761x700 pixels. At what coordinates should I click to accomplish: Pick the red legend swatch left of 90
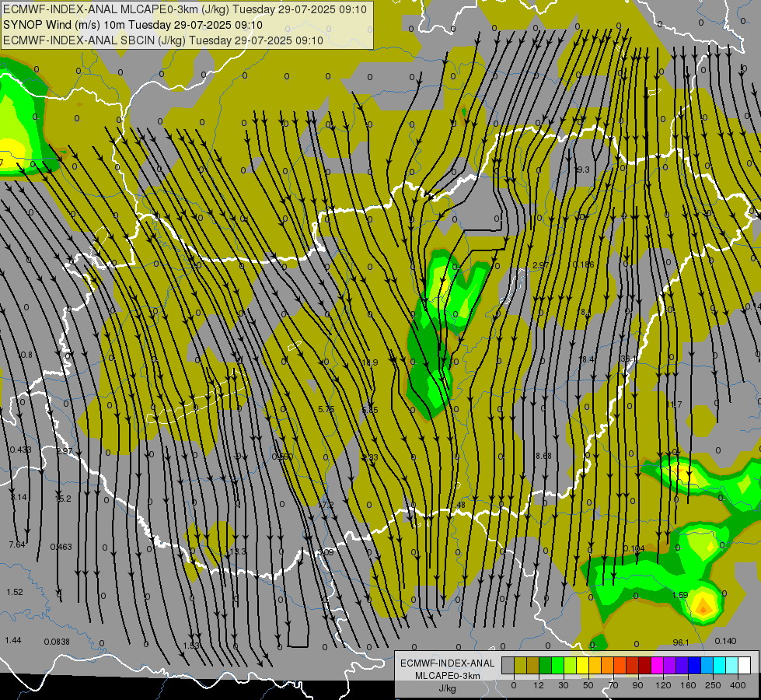pyautogui.click(x=633, y=665)
